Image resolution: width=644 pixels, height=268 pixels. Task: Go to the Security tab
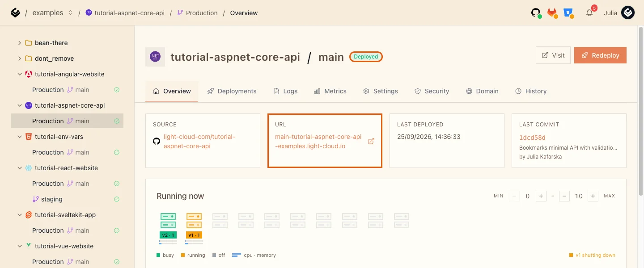tap(432, 91)
